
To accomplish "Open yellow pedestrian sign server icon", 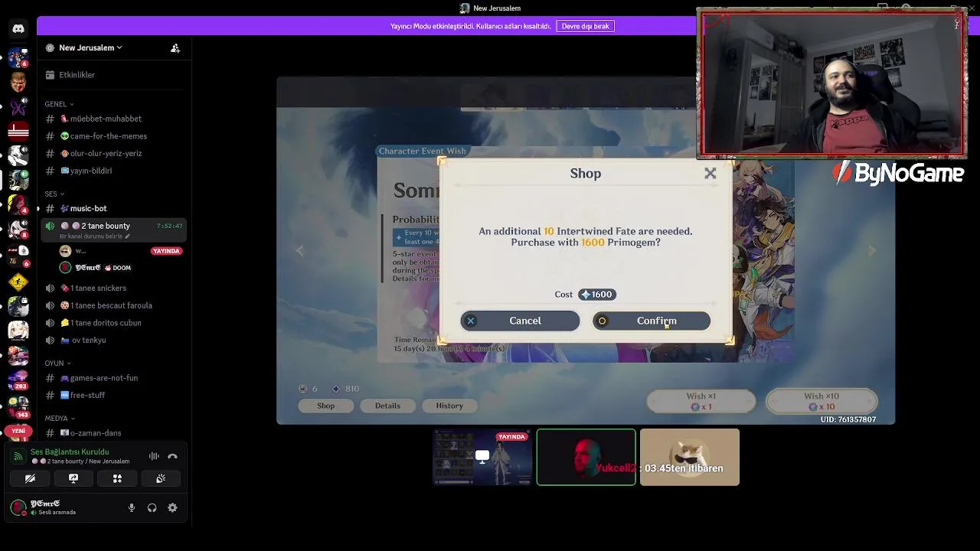I will tap(18, 282).
